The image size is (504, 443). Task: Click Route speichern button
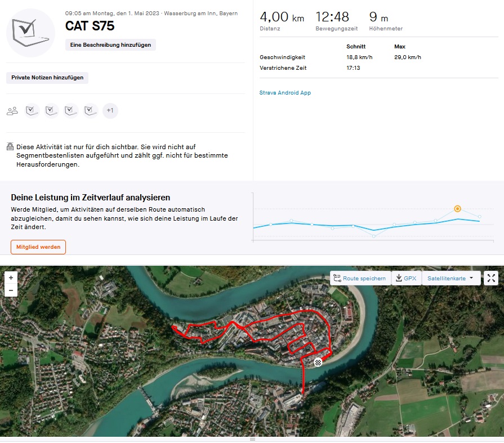pyautogui.click(x=359, y=278)
